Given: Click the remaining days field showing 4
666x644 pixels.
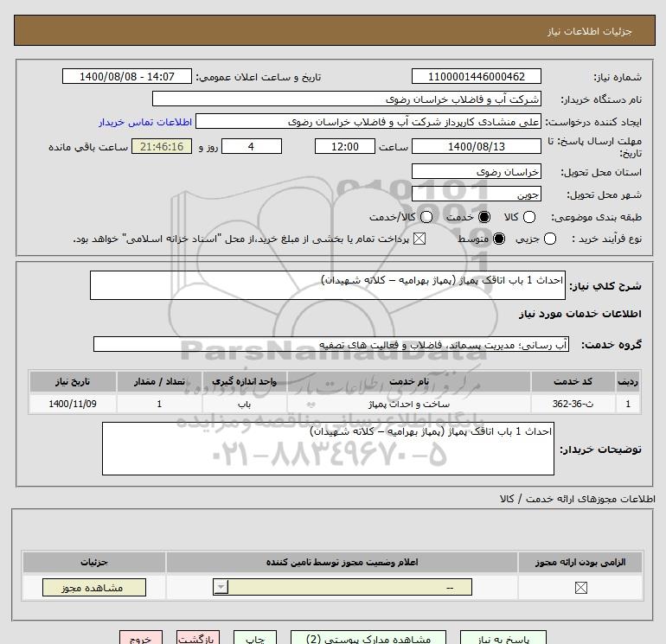Looking at the screenshot, I should tap(252, 146).
